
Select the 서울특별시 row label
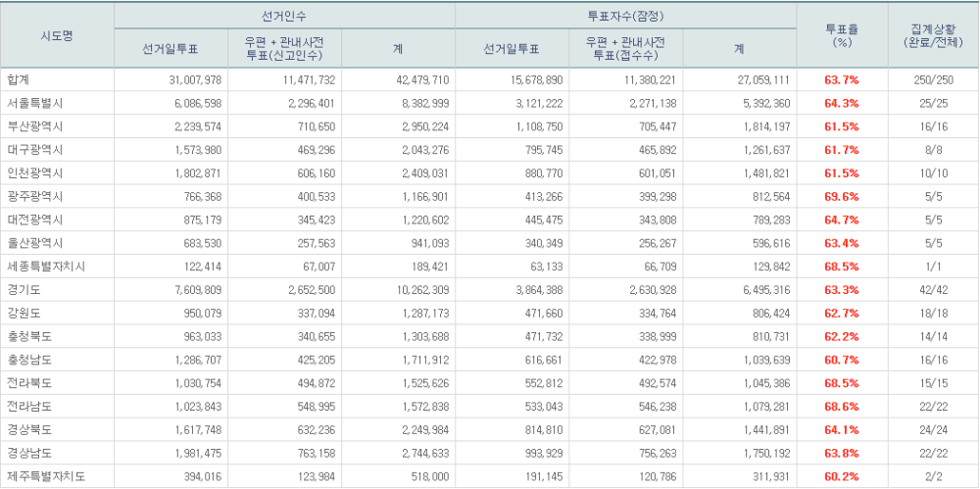(x=33, y=103)
